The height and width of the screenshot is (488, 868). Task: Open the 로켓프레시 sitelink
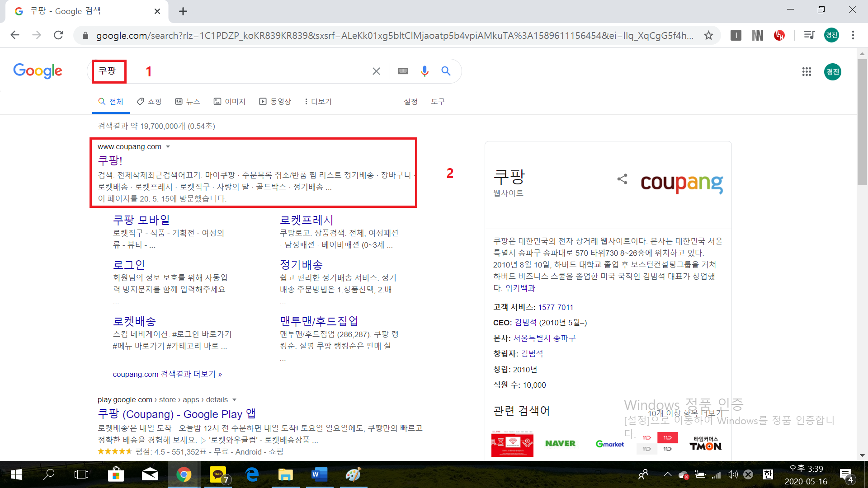click(x=307, y=220)
